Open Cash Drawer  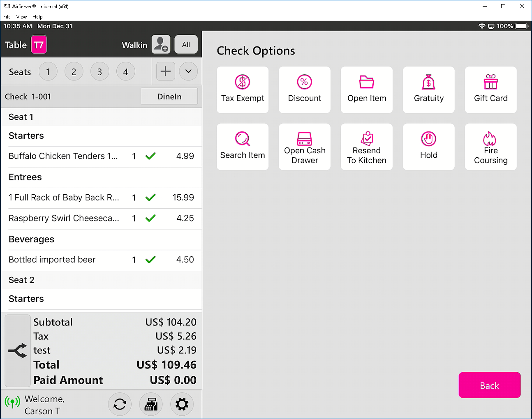click(x=304, y=147)
